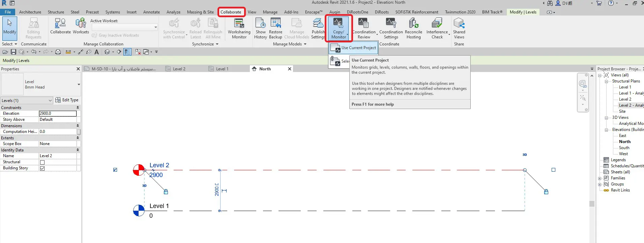Click the view's vertical scrollbar thumb
The width and height of the screenshot is (644, 243).
point(592,204)
